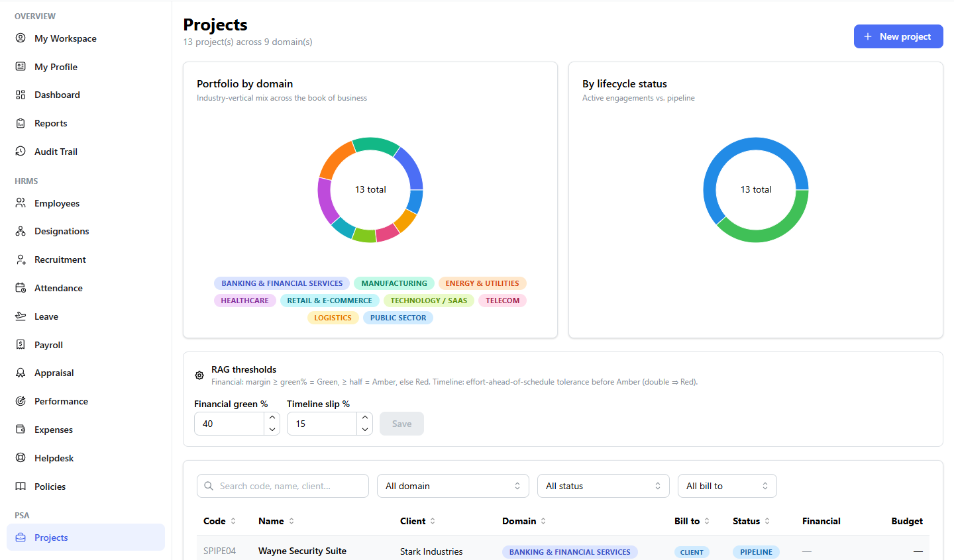This screenshot has height=560, width=954.
Task: Open the All status dropdown
Action: (x=604, y=486)
